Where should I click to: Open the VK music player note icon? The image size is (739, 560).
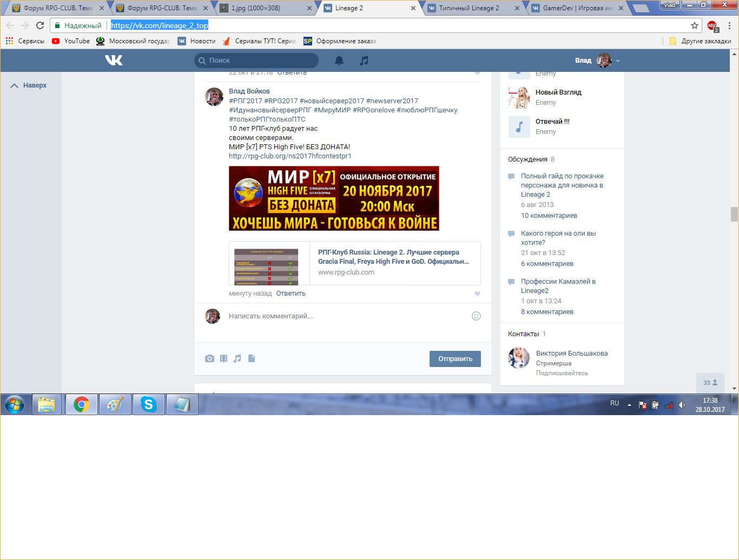pyautogui.click(x=364, y=61)
